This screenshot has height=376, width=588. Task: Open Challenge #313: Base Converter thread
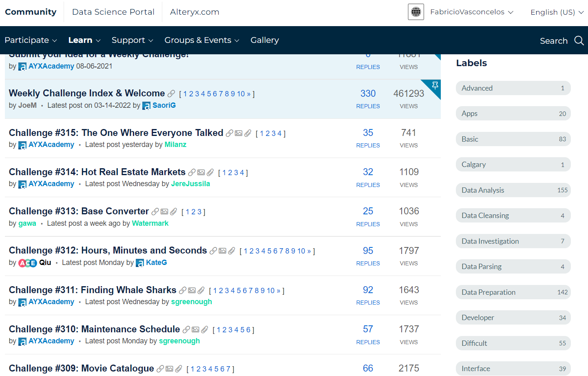tap(79, 211)
